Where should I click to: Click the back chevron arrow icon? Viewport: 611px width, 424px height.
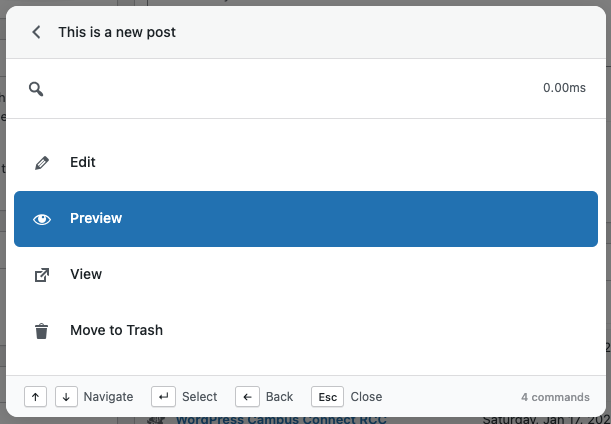point(37,32)
